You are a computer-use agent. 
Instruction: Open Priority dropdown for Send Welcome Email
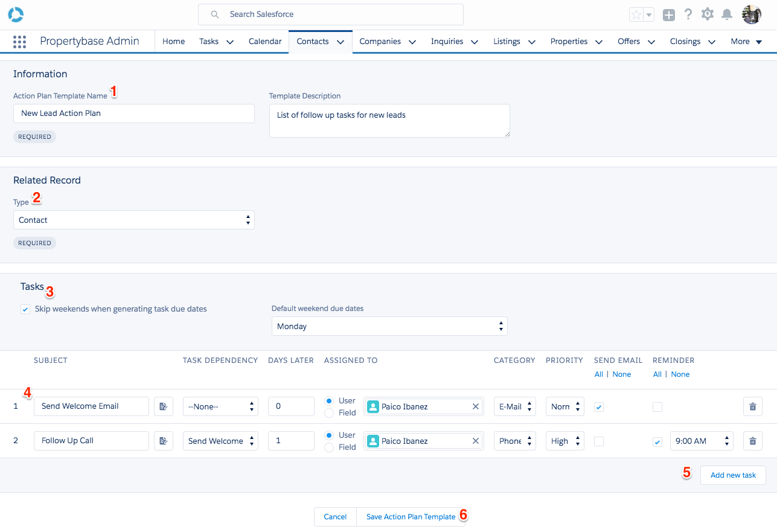565,406
